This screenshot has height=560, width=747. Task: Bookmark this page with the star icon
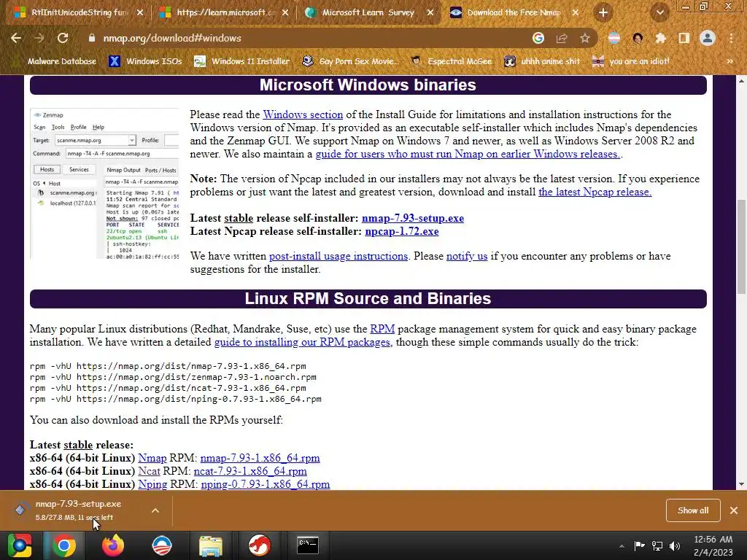click(x=585, y=38)
